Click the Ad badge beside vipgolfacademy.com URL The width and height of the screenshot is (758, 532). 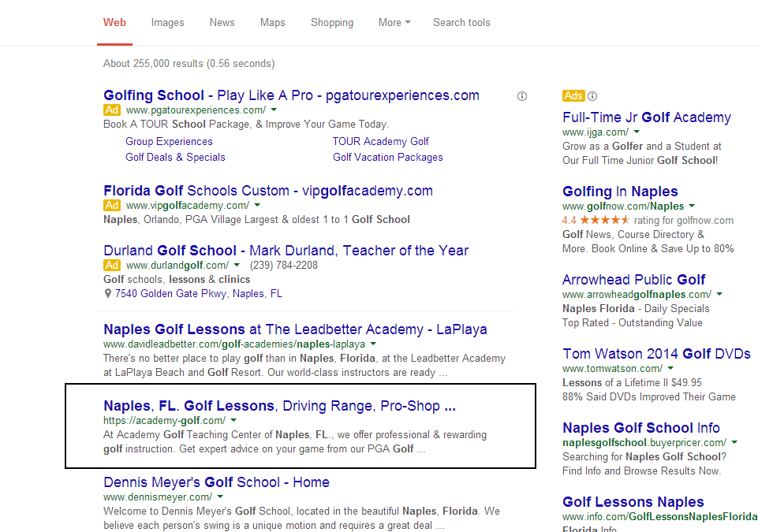(112, 206)
